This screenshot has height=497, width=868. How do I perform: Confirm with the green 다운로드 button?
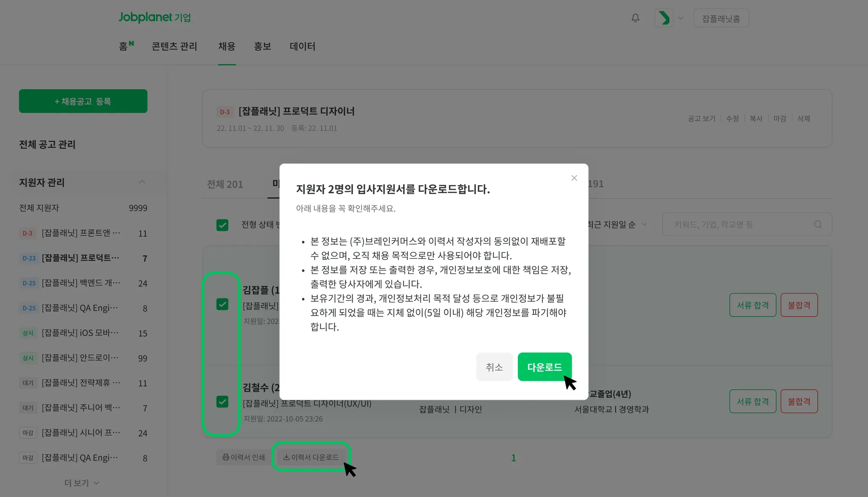[x=544, y=367]
